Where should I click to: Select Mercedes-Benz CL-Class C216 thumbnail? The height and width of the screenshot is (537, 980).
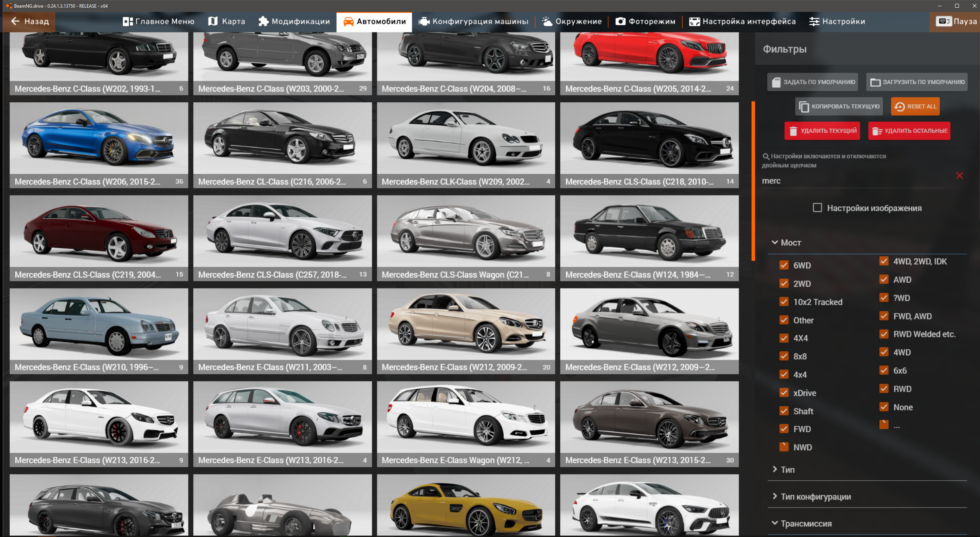(282, 145)
